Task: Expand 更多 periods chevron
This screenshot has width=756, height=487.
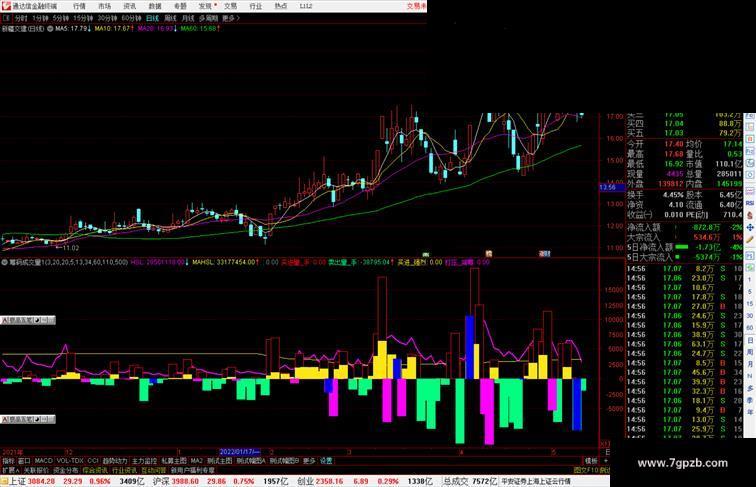Action: click(x=231, y=18)
